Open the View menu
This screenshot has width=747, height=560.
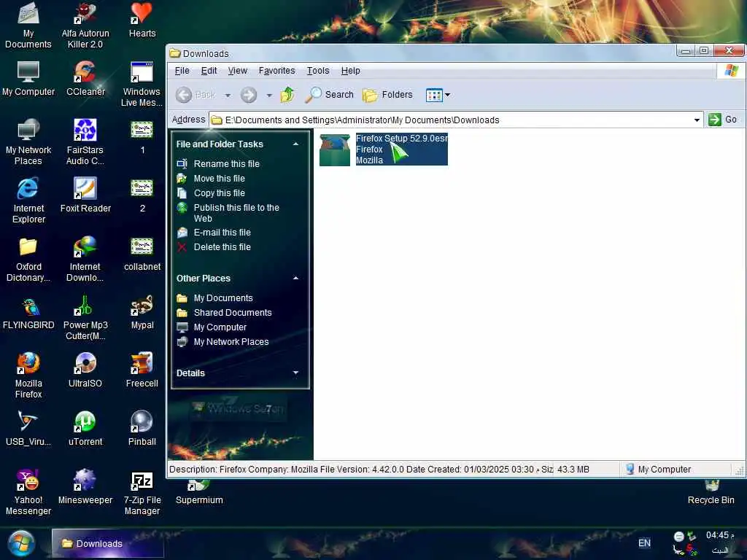[237, 71]
